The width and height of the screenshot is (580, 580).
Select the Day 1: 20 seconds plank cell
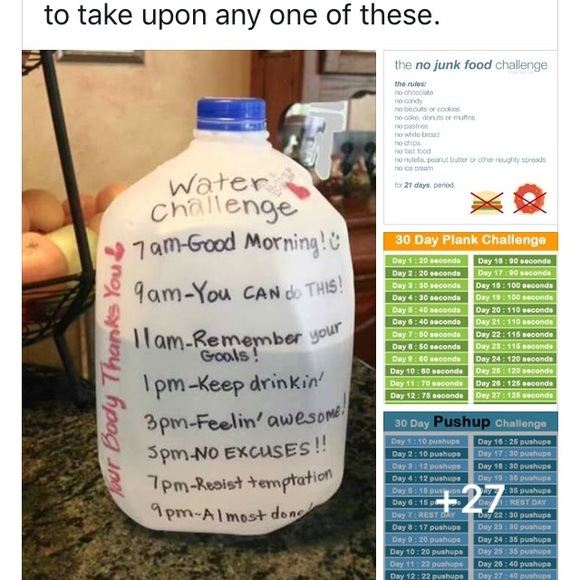pyautogui.click(x=426, y=260)
